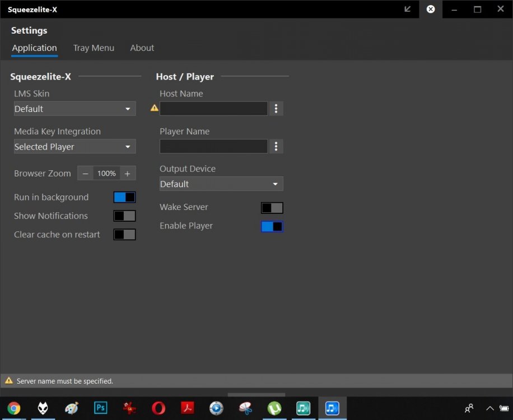Open Media Key Integration dropdown

[x=74, y=147]
